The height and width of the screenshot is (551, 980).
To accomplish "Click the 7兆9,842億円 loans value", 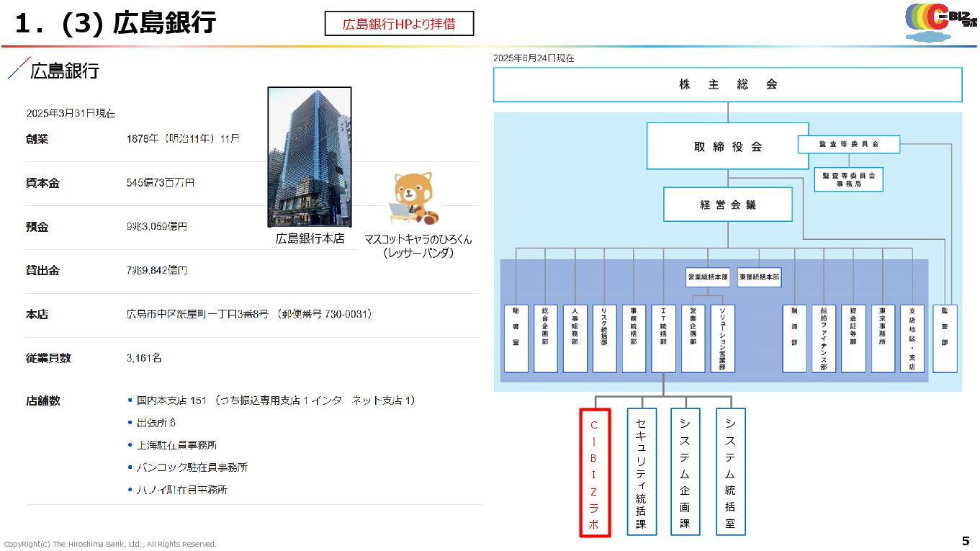I will (x=156, y=271).
